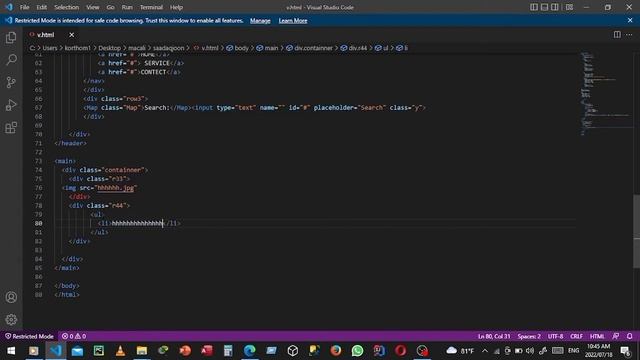This screenshot has width=640, height=360.
Task: Select line number 73
Action: [x=38, y=161]
